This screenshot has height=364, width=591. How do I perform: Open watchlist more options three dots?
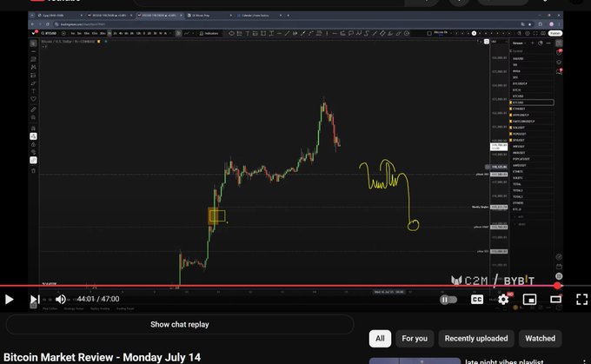point(548,43)
